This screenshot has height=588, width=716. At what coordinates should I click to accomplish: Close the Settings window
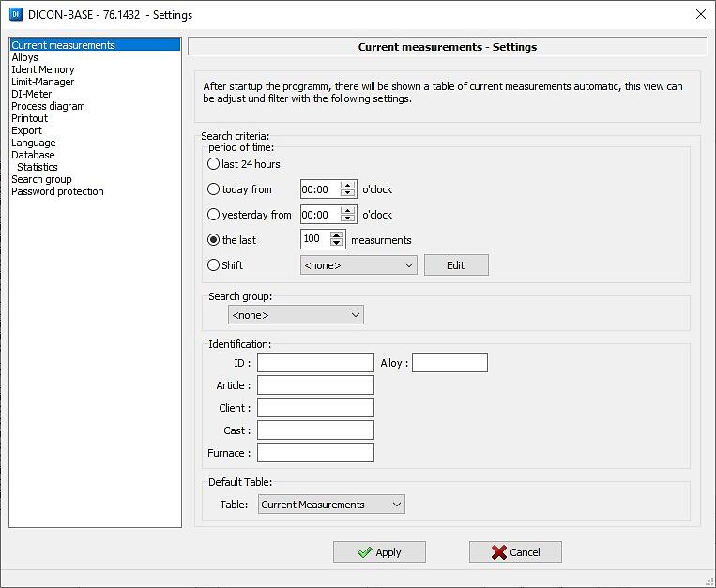[x=700, y=14]
